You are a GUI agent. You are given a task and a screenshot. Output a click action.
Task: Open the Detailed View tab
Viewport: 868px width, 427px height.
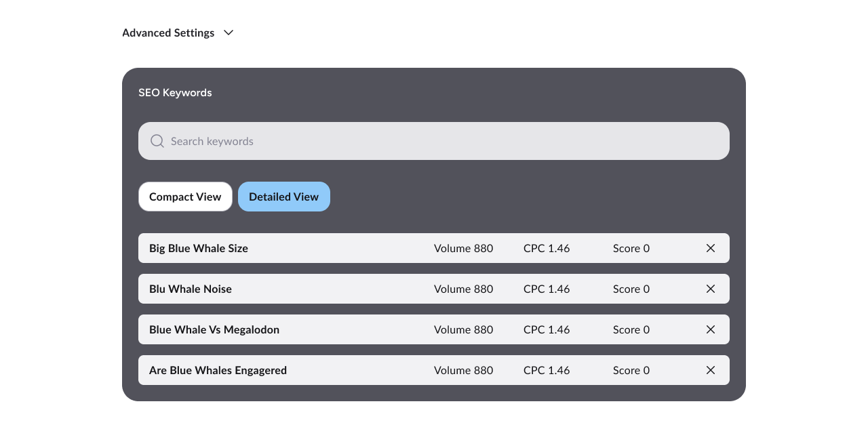pyautogui.click(x=283, y=197)
